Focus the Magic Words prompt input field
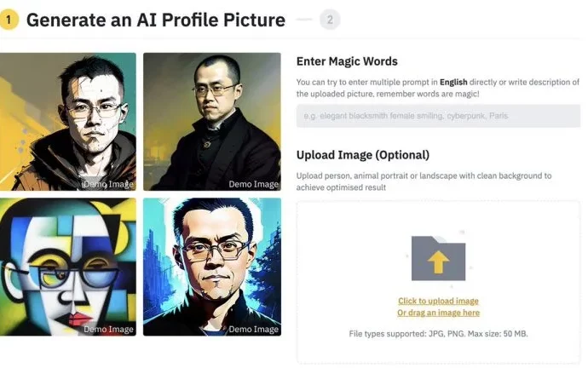The image size is (588, 368). tap(438, 116)
